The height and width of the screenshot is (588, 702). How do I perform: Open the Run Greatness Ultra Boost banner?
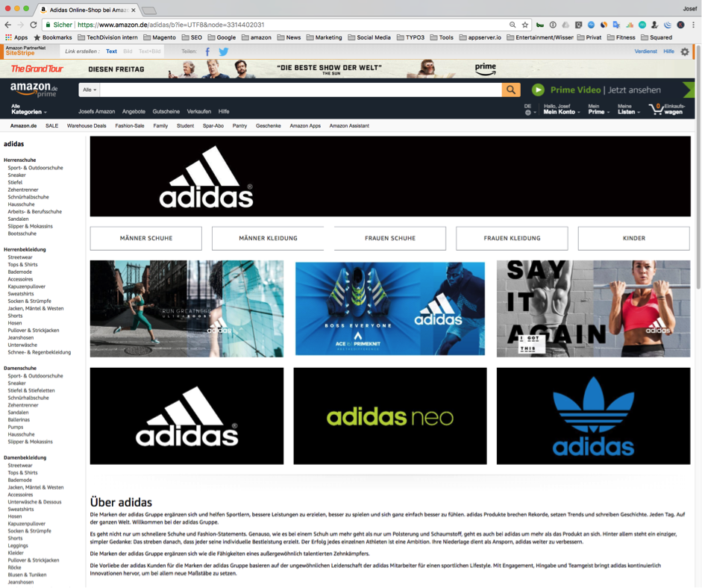[187, 309]
